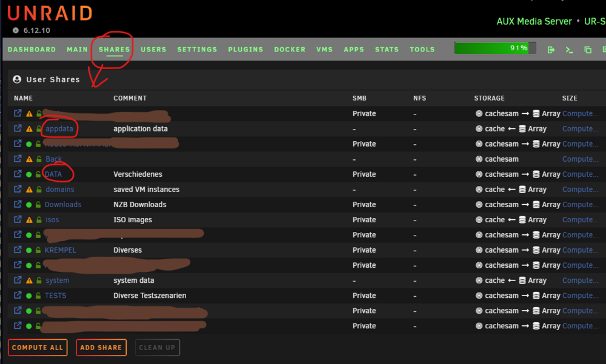
Task: Click the version info icon beside 6.12.10
Action: click(x=16, y=30)
